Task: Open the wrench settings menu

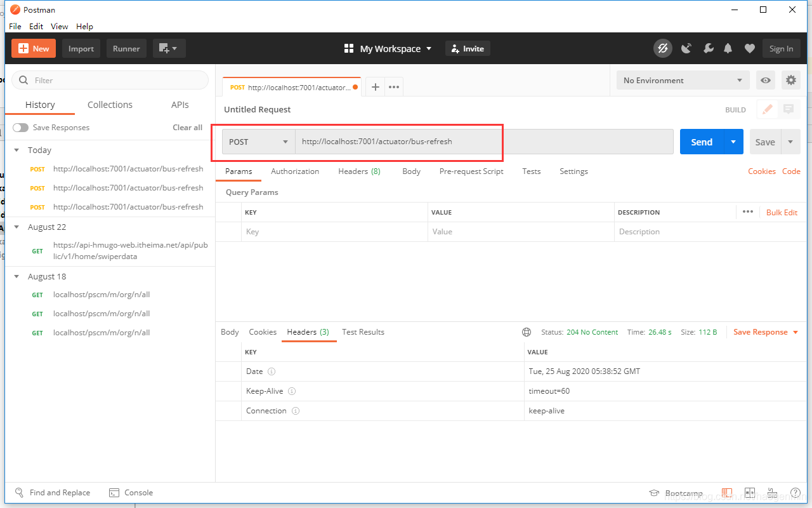Action: click(709, 48)
